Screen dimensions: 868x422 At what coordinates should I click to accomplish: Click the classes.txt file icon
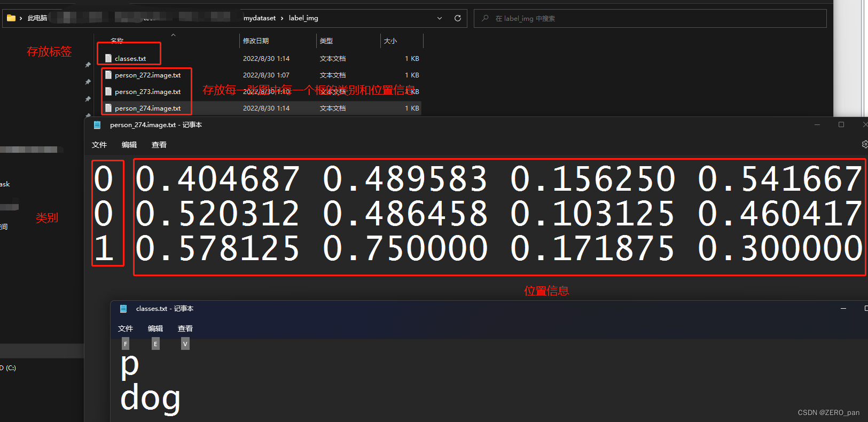(x=108, y=58)
